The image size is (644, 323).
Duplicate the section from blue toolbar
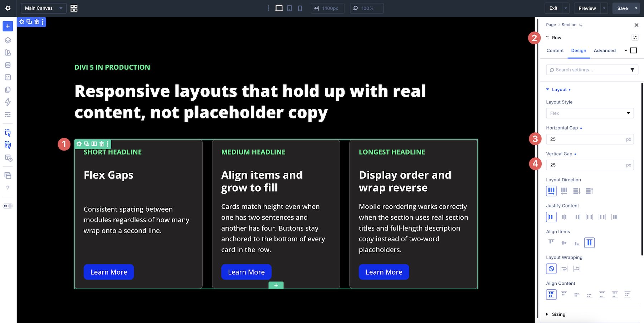tap(29, 22)
